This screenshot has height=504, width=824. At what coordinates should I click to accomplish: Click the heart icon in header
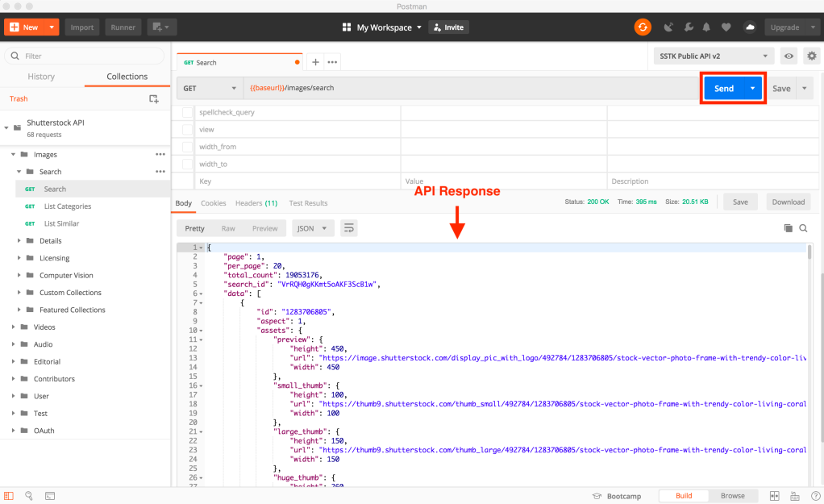coord(726,27)
